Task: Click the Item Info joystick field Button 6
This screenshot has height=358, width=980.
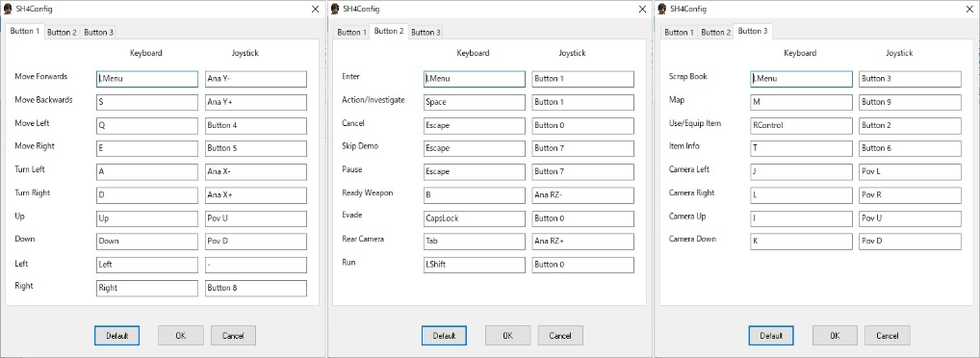Action: pyautogui.click(x=911, y=149)
